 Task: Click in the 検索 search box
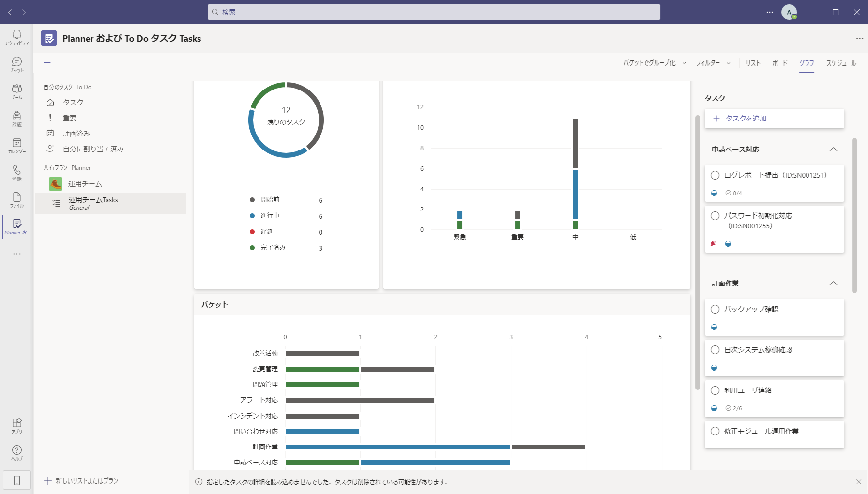(434, 12)
